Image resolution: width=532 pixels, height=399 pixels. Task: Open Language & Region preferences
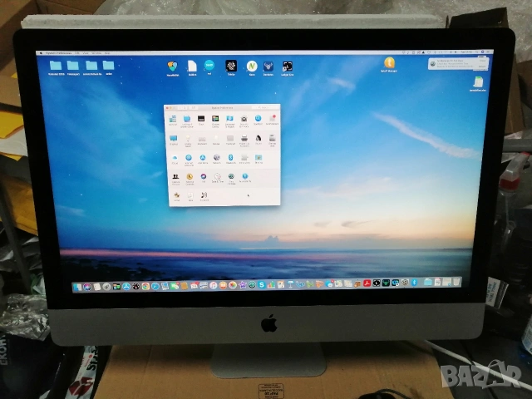[229, 121]
